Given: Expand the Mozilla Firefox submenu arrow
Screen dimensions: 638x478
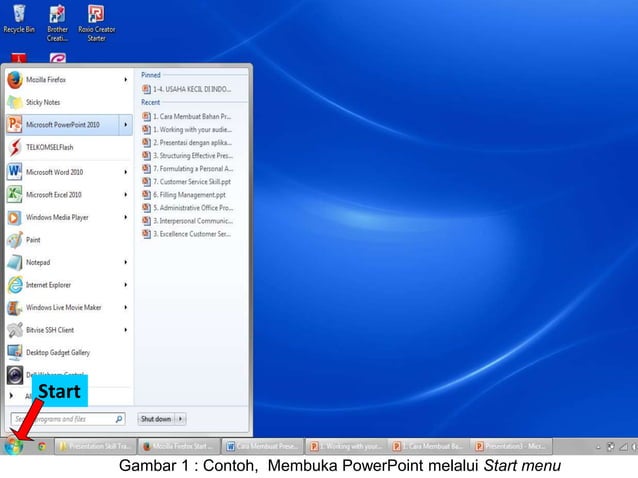Looking at the screenshot, I should 125,80.
